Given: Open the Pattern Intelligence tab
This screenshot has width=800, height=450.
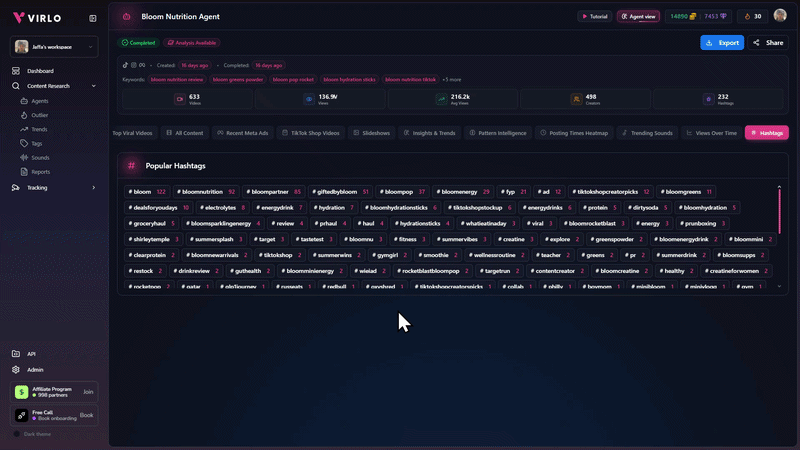Looking at the screenshot, I should coord(498,133).
